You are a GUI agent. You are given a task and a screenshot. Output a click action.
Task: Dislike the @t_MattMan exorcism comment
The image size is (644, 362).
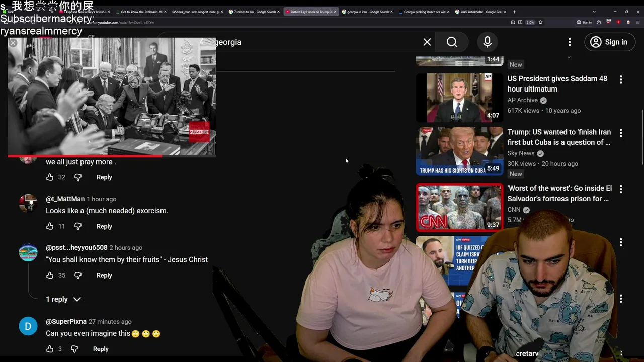78,226
